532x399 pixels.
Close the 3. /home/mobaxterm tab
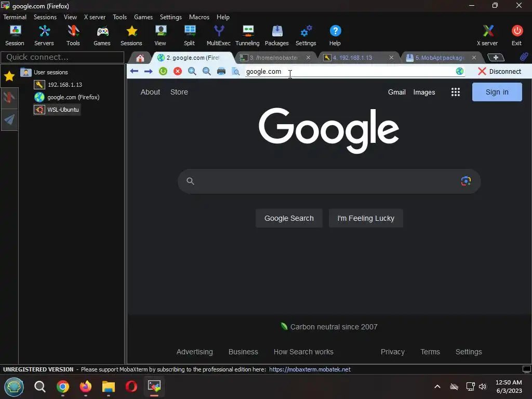click(308, 58)
